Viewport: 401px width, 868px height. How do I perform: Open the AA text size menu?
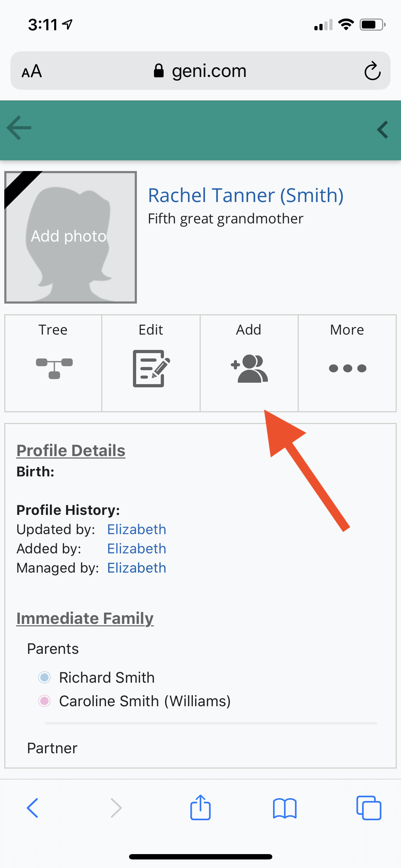(32, 71)
